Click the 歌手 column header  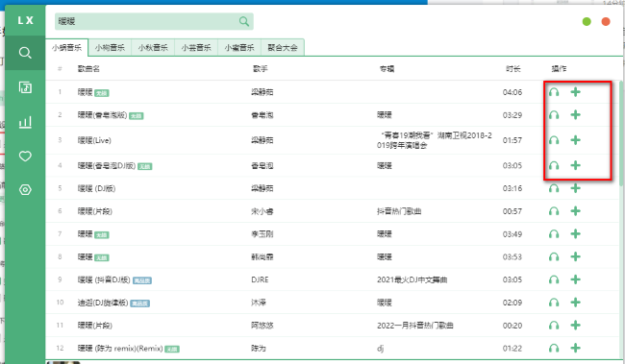click(x=261, y=69)
